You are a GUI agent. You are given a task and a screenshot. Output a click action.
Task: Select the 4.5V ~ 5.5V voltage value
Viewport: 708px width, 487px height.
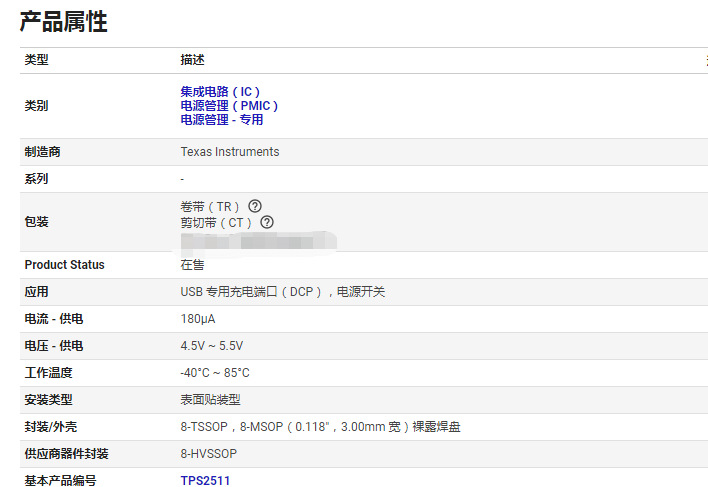tap(212, 346)
